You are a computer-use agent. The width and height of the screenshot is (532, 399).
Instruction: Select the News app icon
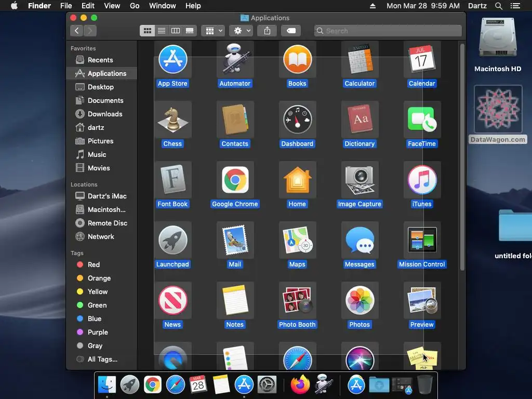tap(172, 300)
